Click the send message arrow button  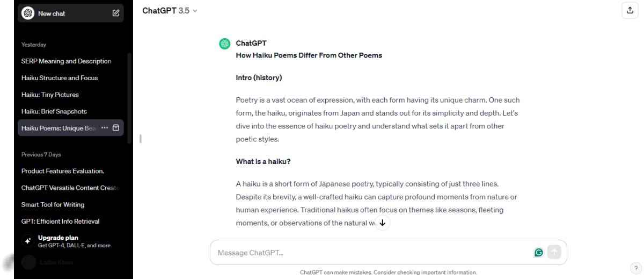click(554, 253)
